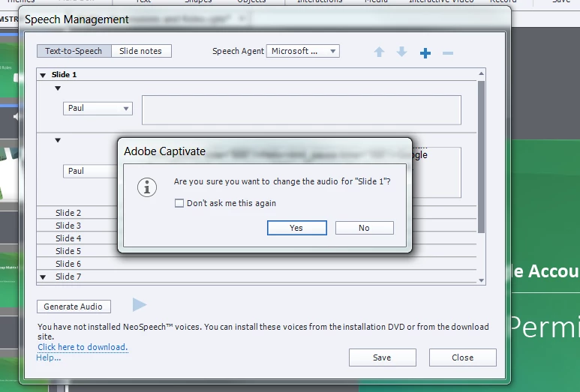Screen dimensions: 580x392
Task: Click the slide list scroll-down arrow
Action: [481, 280]
